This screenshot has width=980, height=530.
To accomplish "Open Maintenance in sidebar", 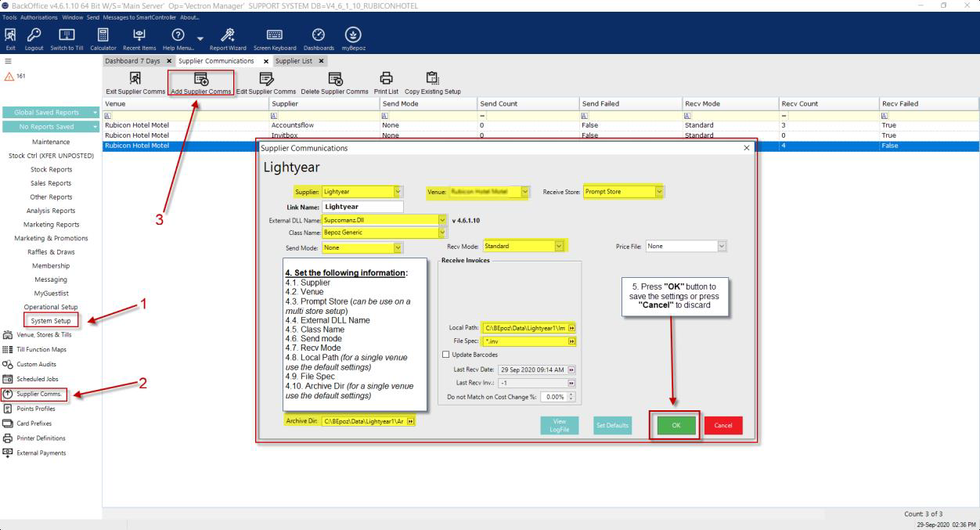I will click(51, 142).
